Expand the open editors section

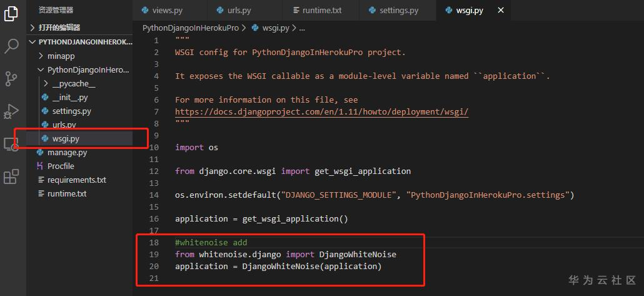pyautogui.click(x=33, y=28)
